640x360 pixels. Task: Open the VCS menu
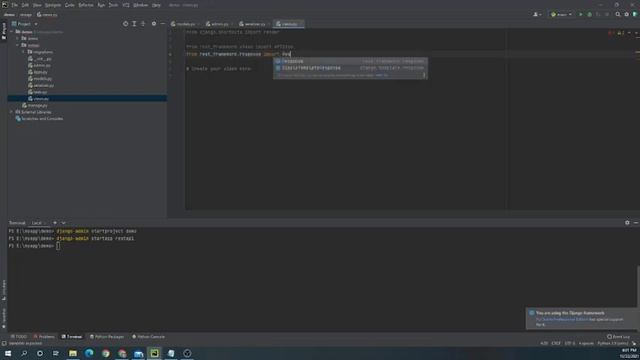pyautogui.click(x=126, y=5)
